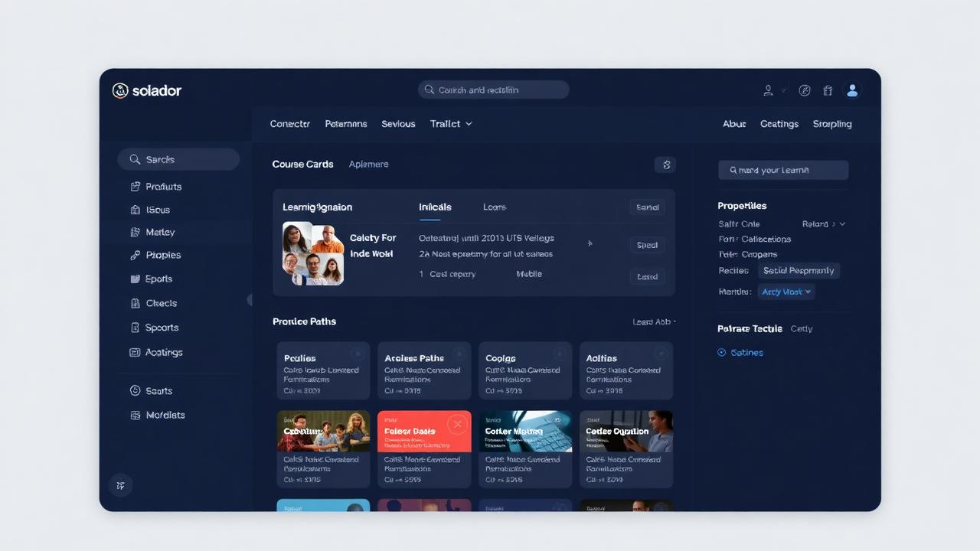Switch to the Loars tab
The height and width of the screenshot is (551, 980).
point(494,207)
